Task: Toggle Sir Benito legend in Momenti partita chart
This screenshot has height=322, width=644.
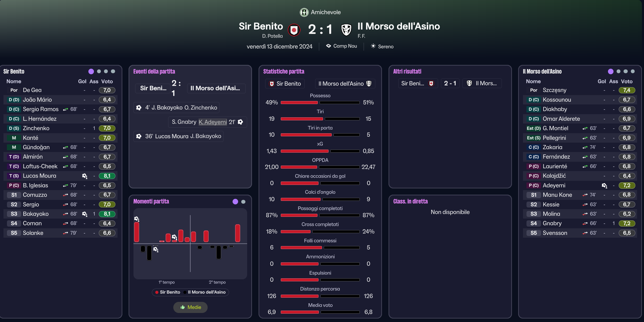Action: tap(168, 292)
